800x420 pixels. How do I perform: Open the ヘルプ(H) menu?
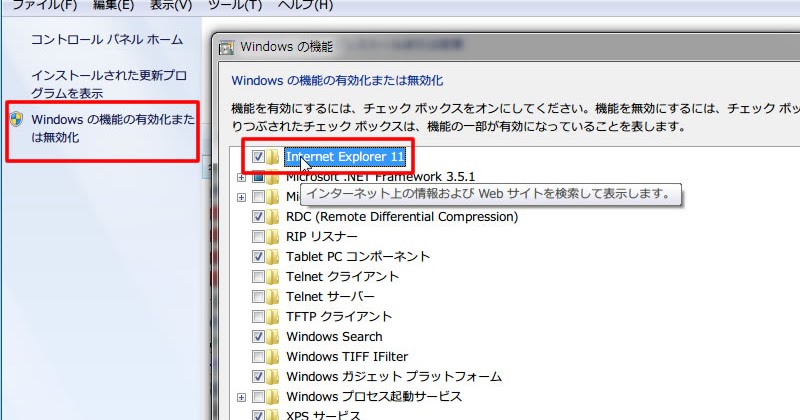tap(305, 5)
